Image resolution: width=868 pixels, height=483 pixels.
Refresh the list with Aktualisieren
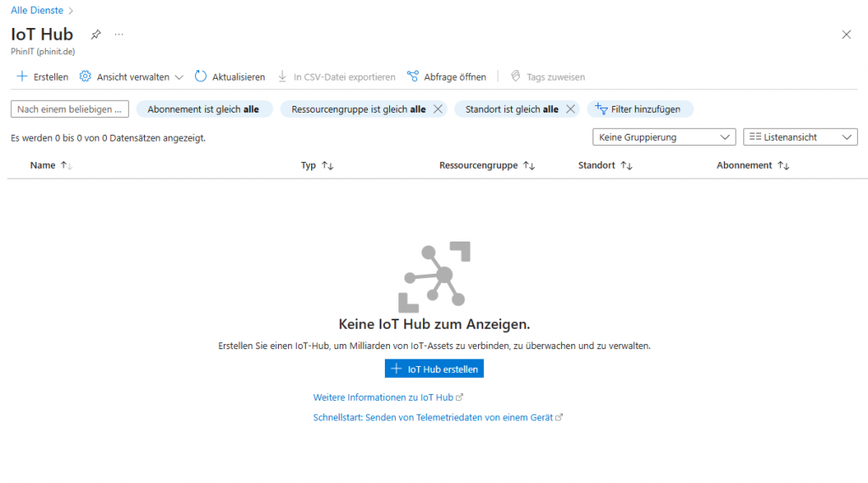(230, 77)
